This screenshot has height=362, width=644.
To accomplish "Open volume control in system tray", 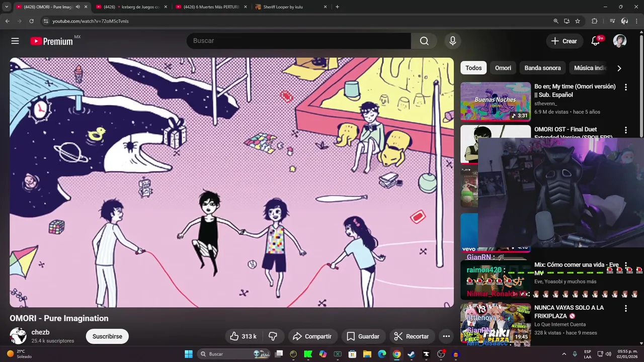I will coord(608,354).
